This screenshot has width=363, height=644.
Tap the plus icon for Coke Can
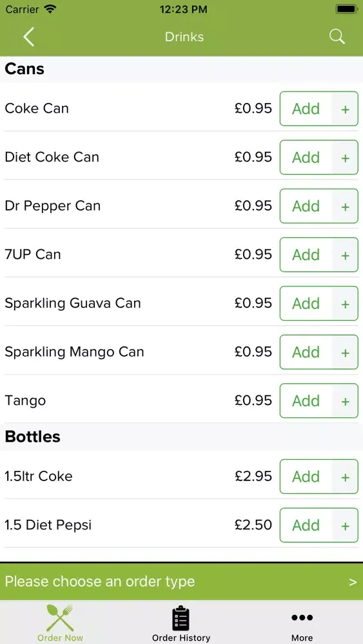pos(346,109)
